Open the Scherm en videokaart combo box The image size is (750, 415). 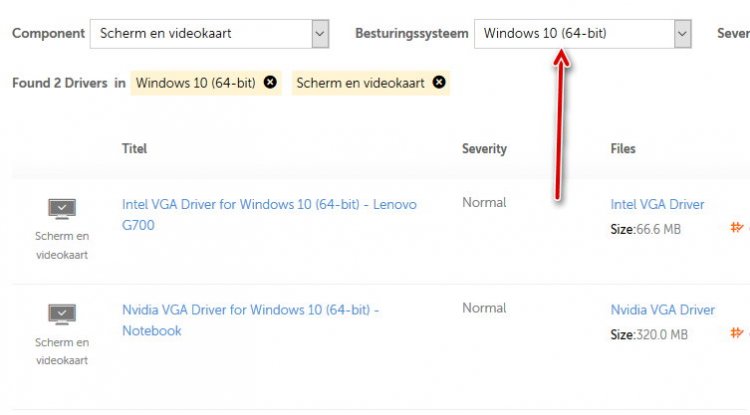[210, 34]
